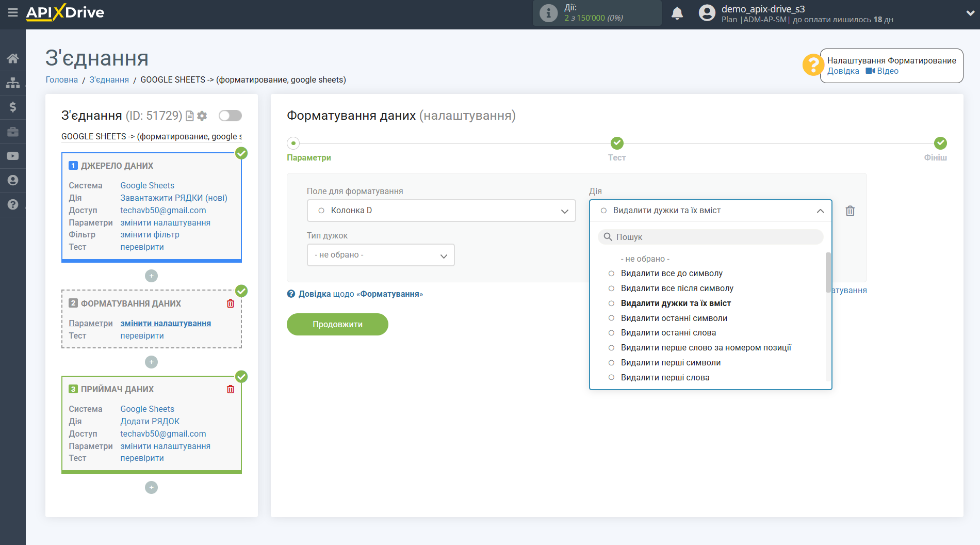Click Завантажити РЯДКИ (нові) link
Screen dimensions: 980x545
click(x=174, y=198)
